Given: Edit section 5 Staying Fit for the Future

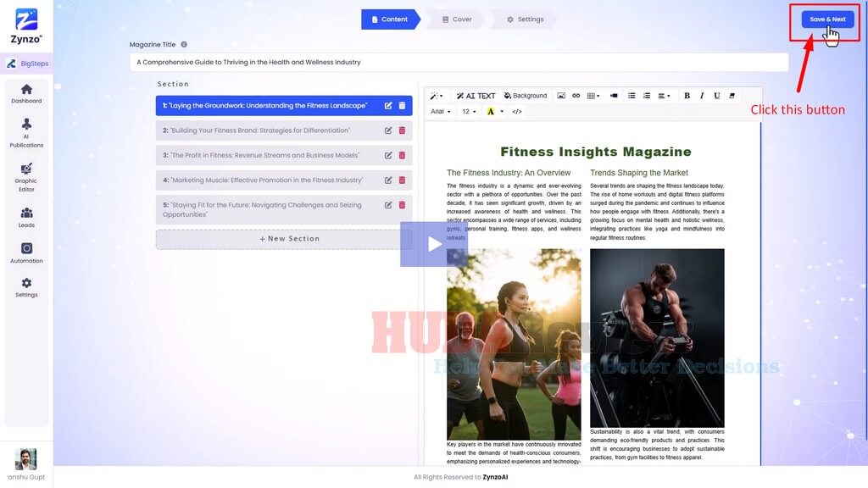Looking at the screenshot, I should coord(388,205).
